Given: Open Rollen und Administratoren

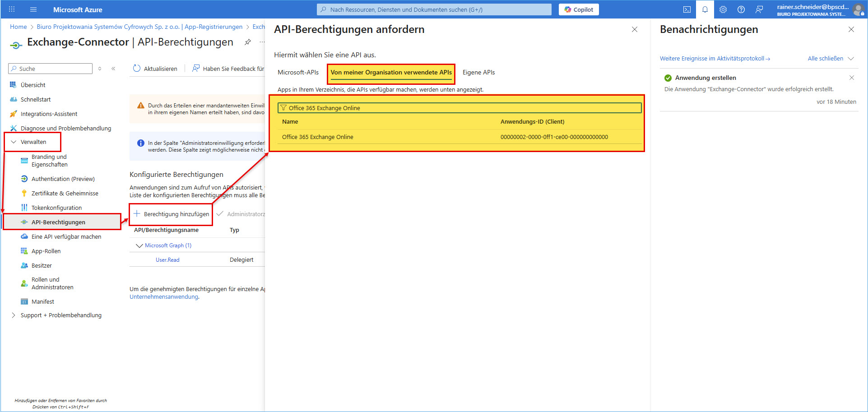Looking at the screenshot, I should (52, 283).
